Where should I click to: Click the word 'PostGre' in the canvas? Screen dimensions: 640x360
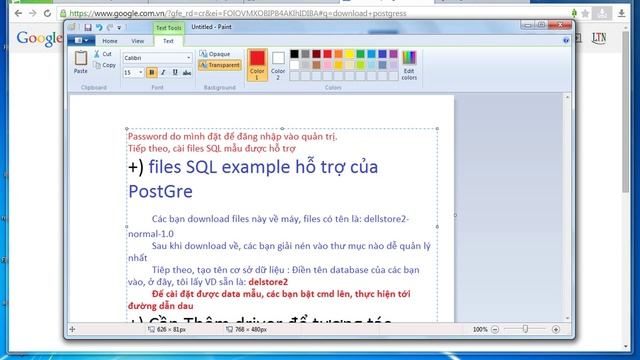coord(160,192)
